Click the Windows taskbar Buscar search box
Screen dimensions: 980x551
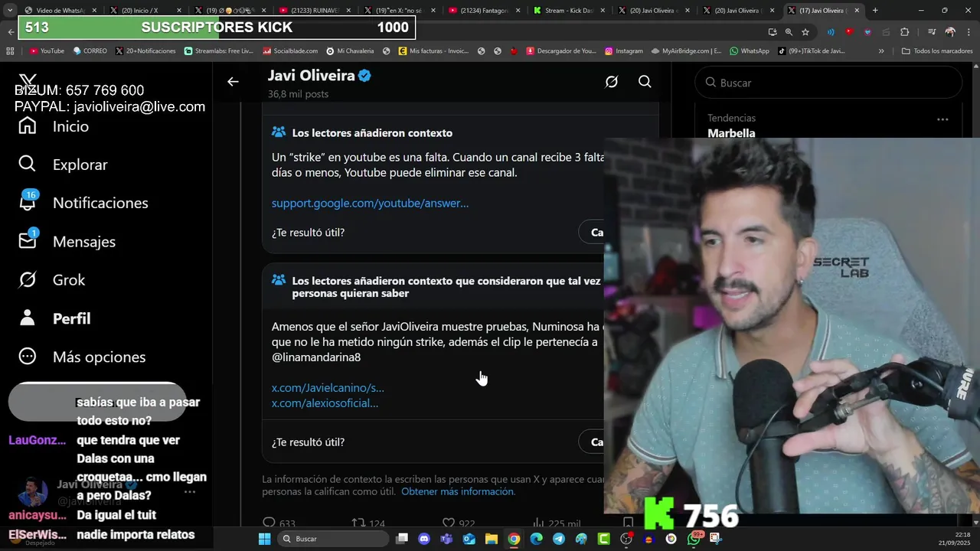click(332, 539)
